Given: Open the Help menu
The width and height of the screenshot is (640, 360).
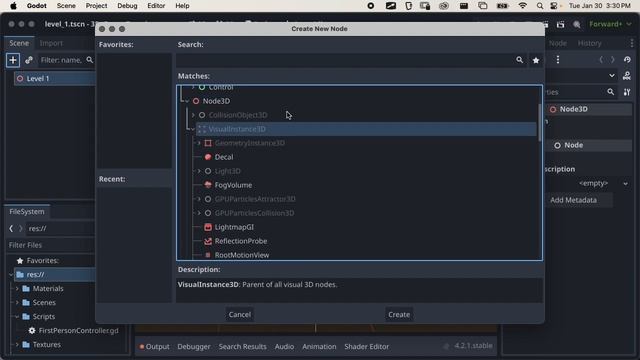Looking at the screenshot, I should [182, 6].
